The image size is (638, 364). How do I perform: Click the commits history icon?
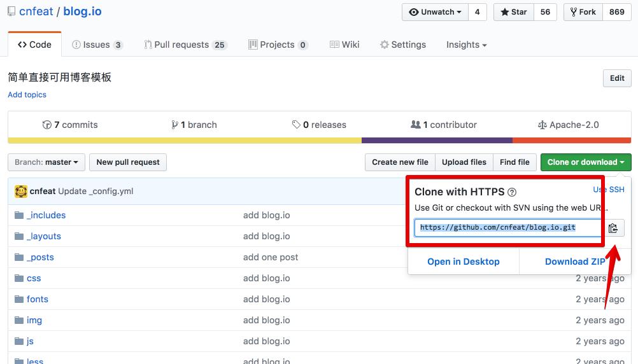coord(46,125)
